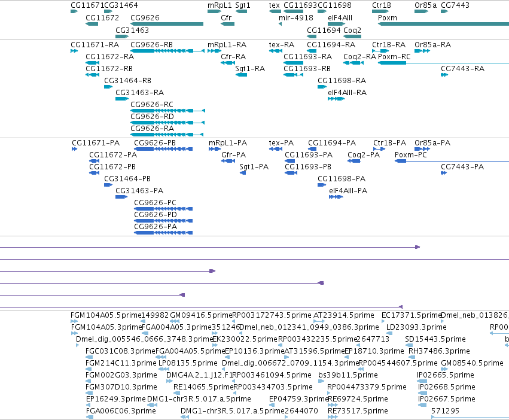509x420 pixels.
Task: Select the RE69724.5prime EST label
Action: [358, 399]
